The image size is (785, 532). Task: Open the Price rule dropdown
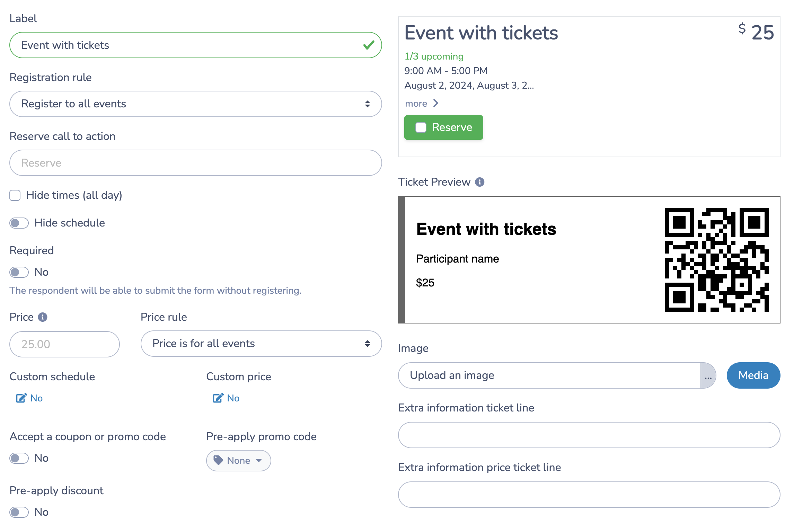click(261, 343)
